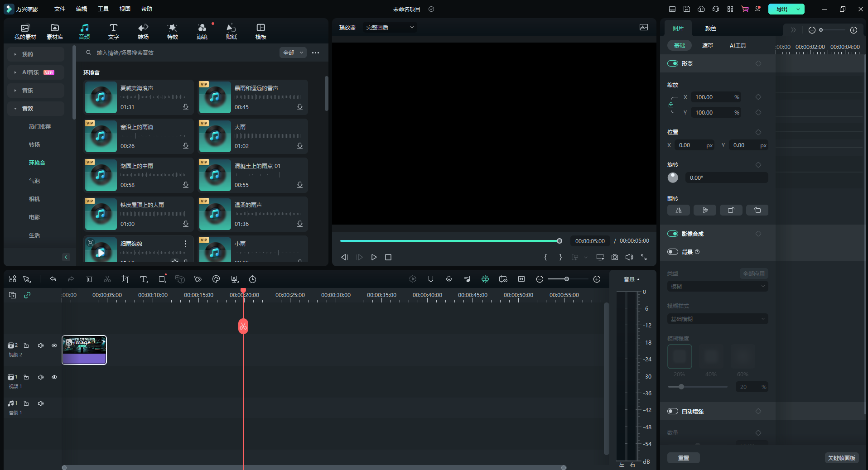The height and width of the screenshot is (470, 868).
Task: Click the undo arrow in timeline toolbar
Action: (53, 279)
